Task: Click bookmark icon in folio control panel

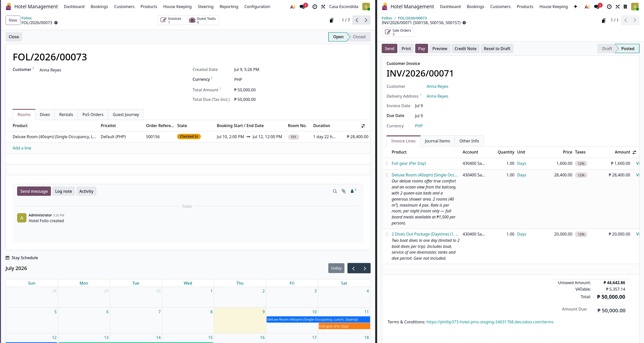Action: tap(332, 20)
